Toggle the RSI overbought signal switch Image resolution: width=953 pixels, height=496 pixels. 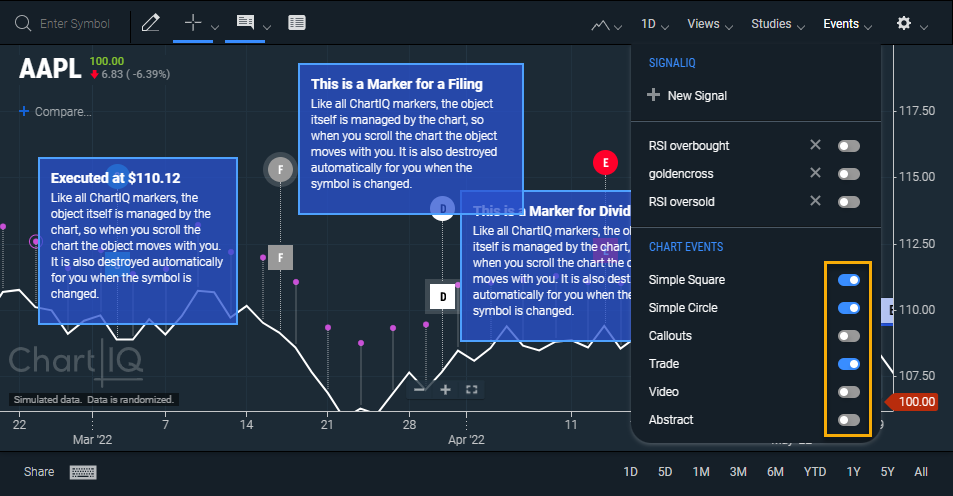click(x=848, y=146)
